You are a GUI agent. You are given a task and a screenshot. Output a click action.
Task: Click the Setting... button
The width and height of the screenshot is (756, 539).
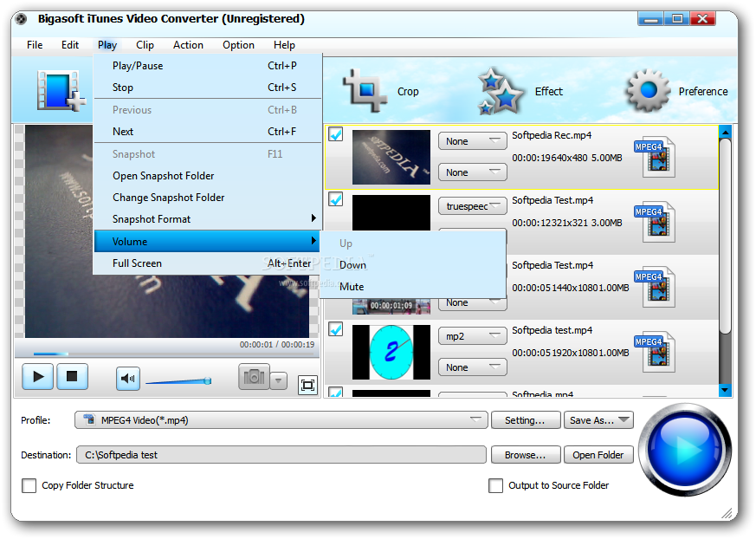(x=526, y=419)
